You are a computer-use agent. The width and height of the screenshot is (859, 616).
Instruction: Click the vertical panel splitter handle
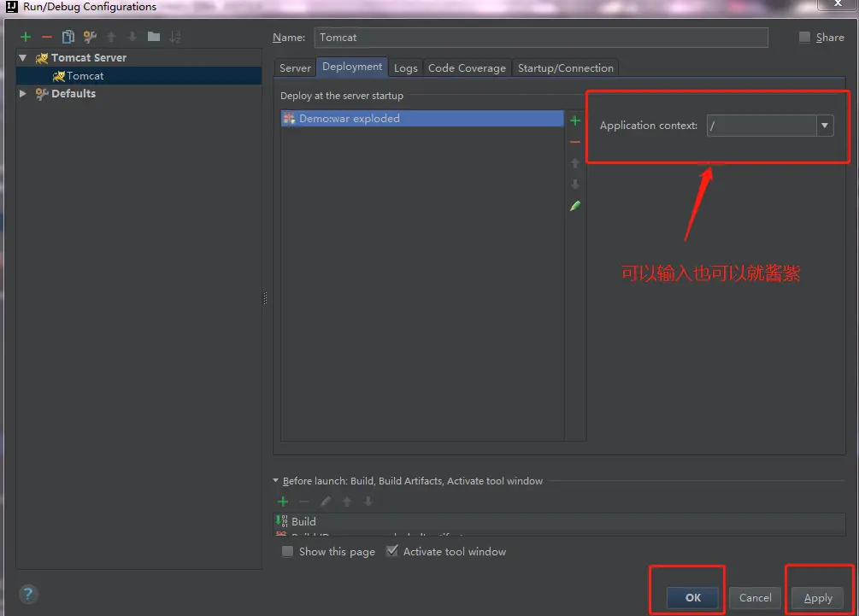(266, 298)
